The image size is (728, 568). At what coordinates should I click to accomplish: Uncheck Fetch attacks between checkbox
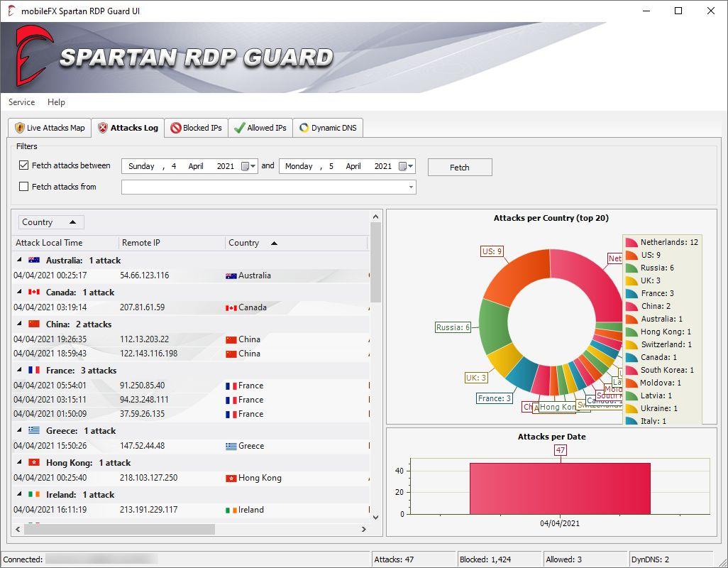coord(23,165)
